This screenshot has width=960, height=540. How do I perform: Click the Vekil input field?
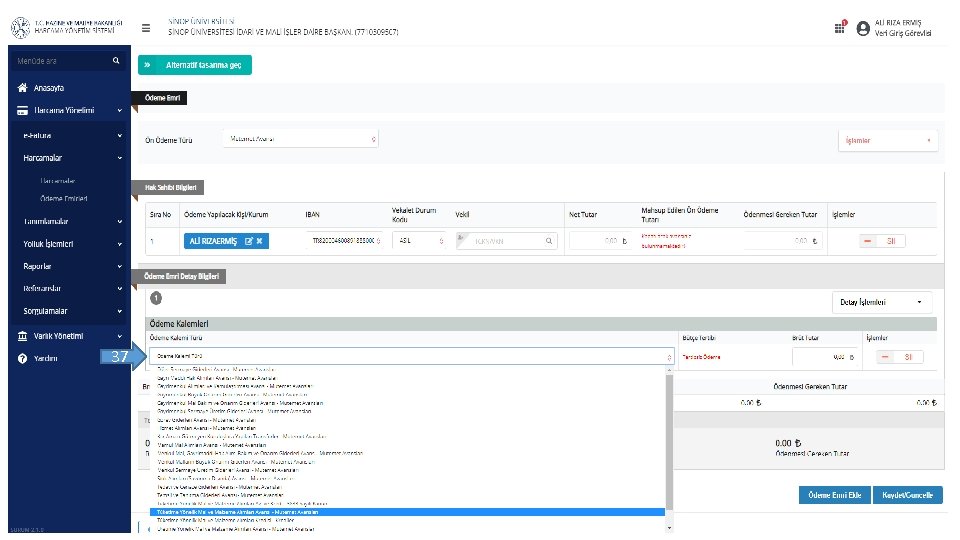pos(507,241)
